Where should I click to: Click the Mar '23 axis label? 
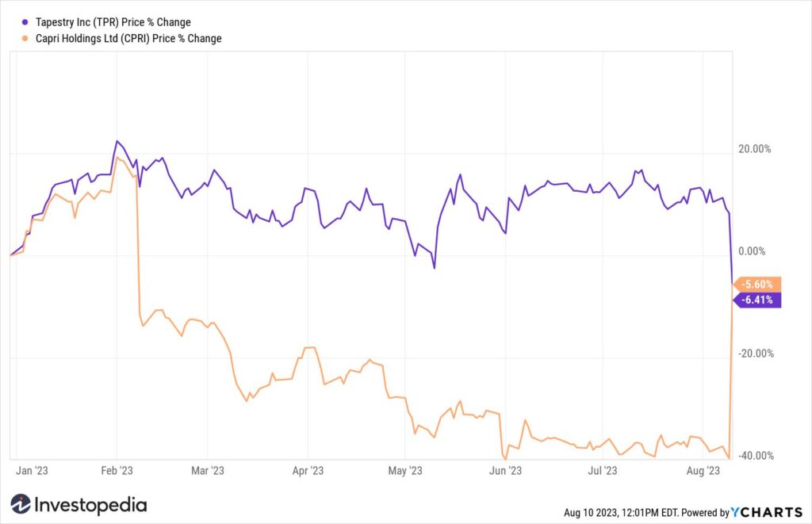[x=208, y=471]
